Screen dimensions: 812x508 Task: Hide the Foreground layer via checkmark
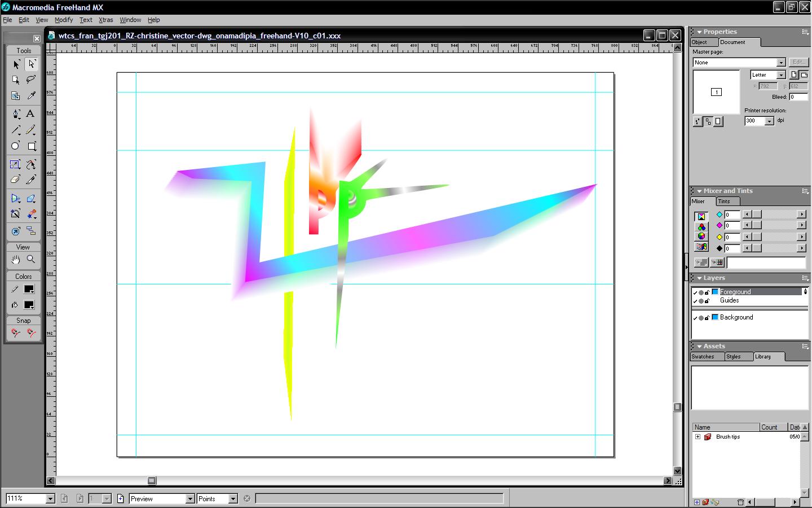(x=695, y=292)
